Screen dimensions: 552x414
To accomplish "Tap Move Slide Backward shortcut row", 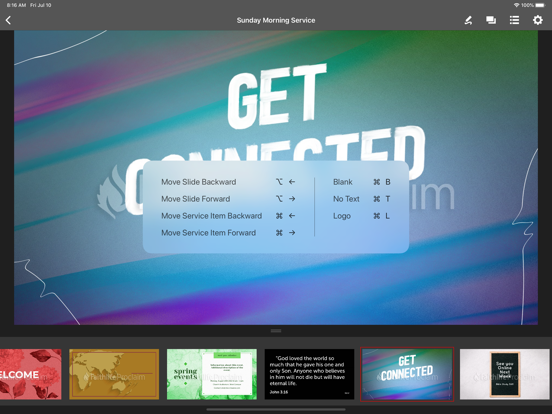I will pos(228,182).
